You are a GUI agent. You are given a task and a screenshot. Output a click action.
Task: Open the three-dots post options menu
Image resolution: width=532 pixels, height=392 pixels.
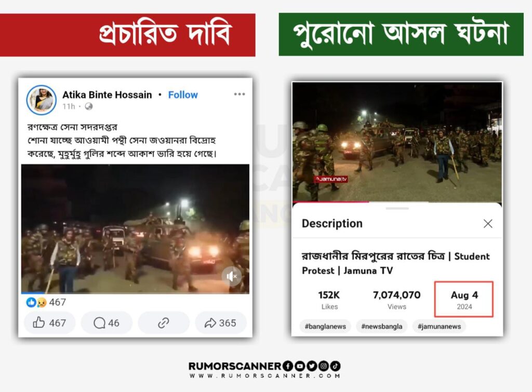239,94
